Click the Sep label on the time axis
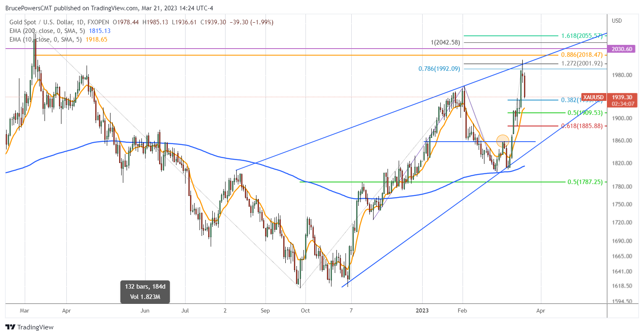Image resolution: width=644 pixels, height=336 pixels. [x=265, y=310]
